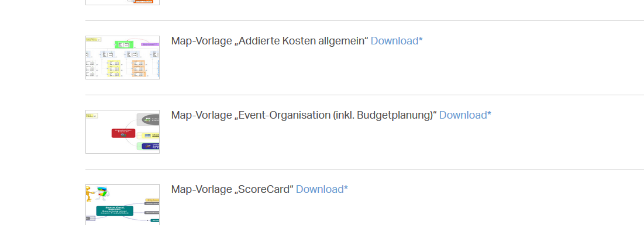The height and width of the screenshot is (225, 644).
Task: Click the green central node in Kosten thumbnail
Action: (123, 45)
